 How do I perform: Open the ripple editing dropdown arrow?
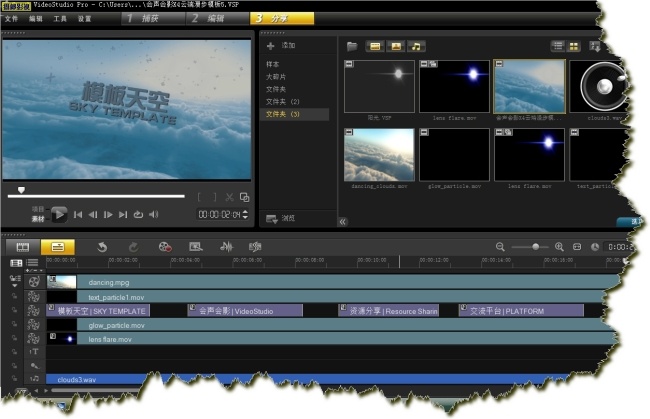[x=15, y=286]
